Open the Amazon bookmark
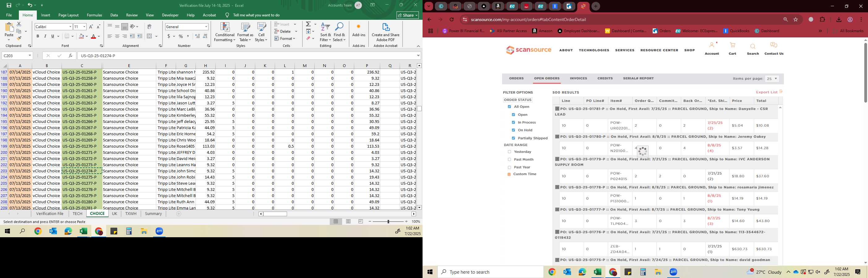Viewport: 868px width, 278px height. click(542, 31)
